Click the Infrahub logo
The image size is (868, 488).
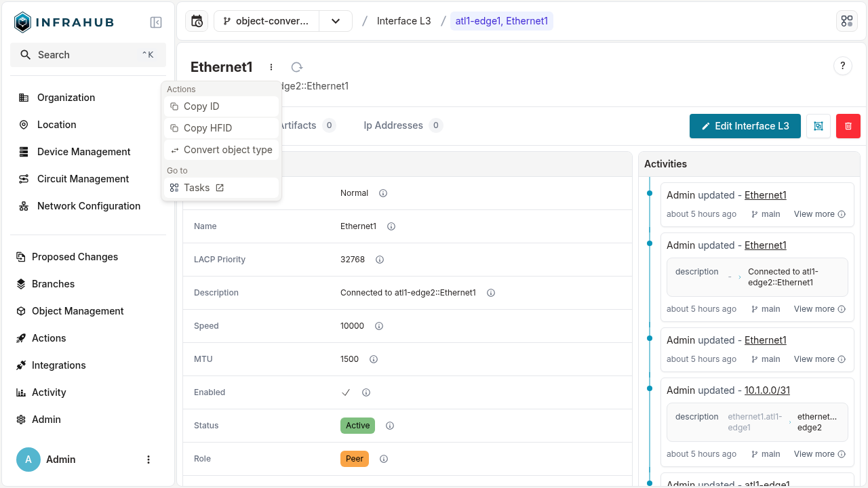pos(64,22)
